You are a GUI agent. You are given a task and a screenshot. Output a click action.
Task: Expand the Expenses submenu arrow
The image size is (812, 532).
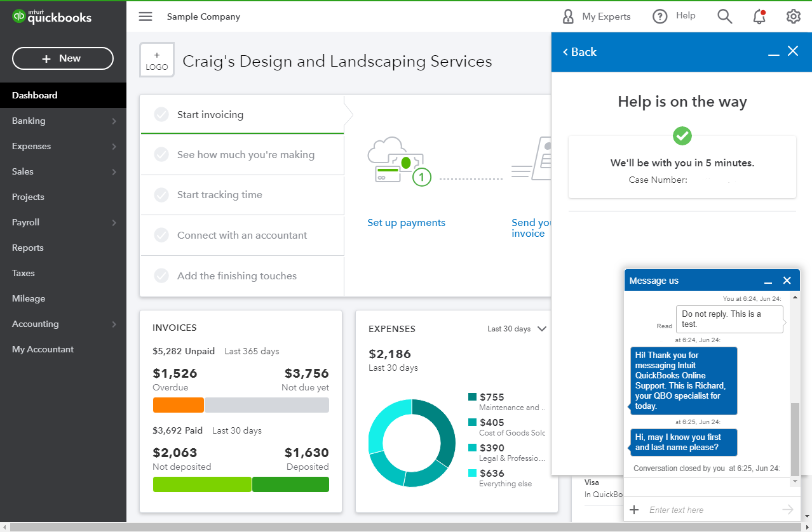(x=114, y=147)
